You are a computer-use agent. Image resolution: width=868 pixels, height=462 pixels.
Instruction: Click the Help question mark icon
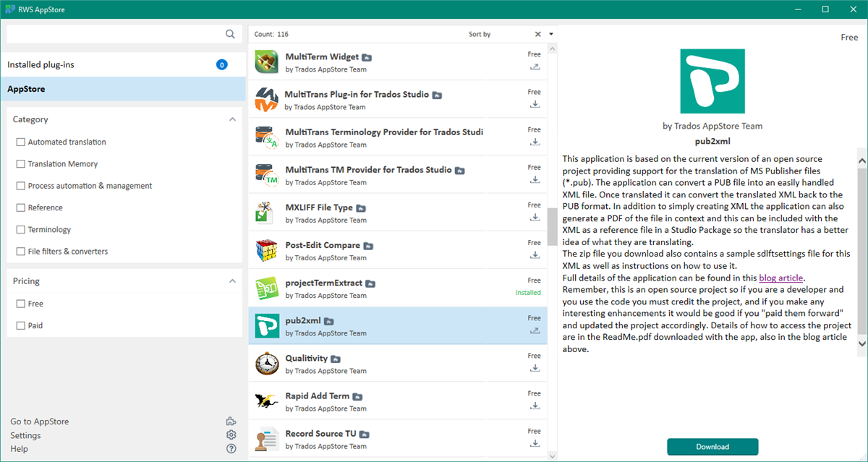[x=231, y=449]
